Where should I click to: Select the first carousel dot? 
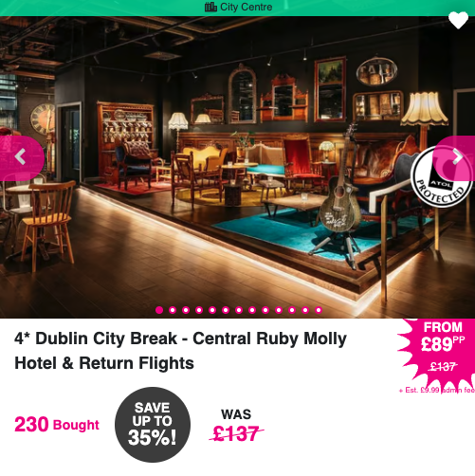coord(159,310)
